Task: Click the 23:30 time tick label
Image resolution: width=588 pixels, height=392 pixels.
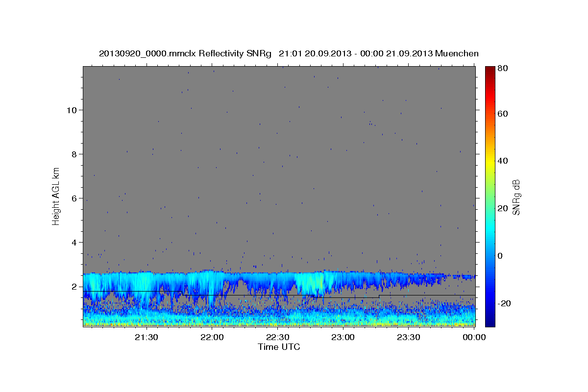Action: click(408, 337)
